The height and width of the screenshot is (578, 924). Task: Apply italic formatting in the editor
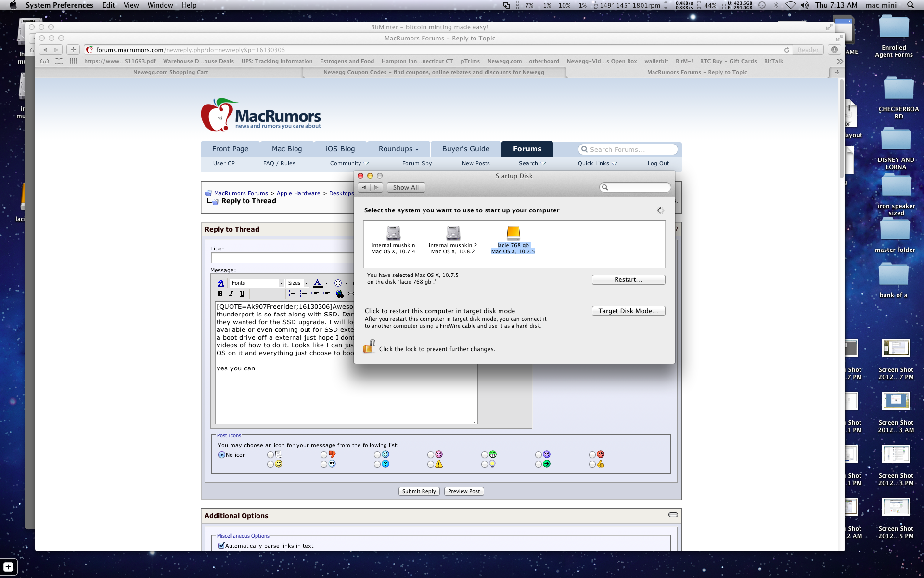point(231,294)
